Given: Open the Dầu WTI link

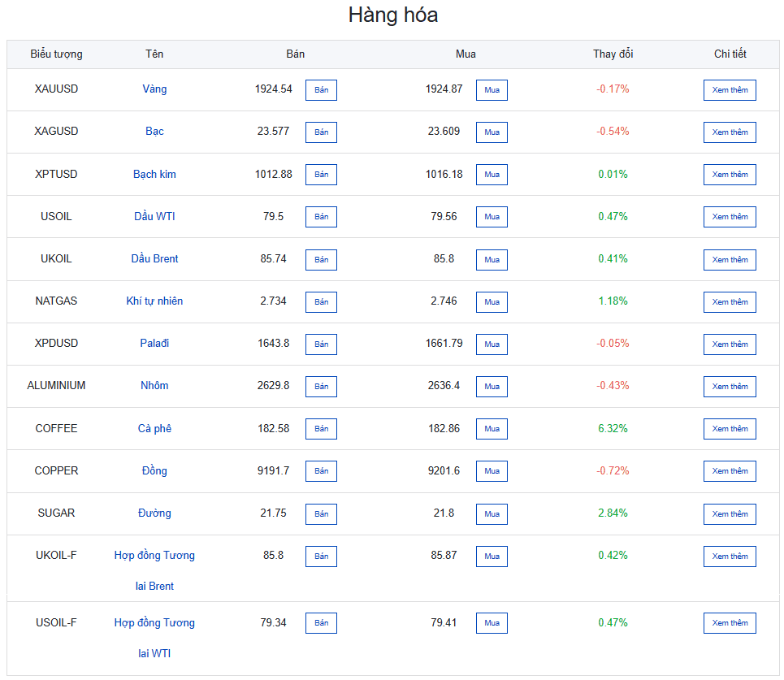Looking at the screenshot, I should (154, 216).
